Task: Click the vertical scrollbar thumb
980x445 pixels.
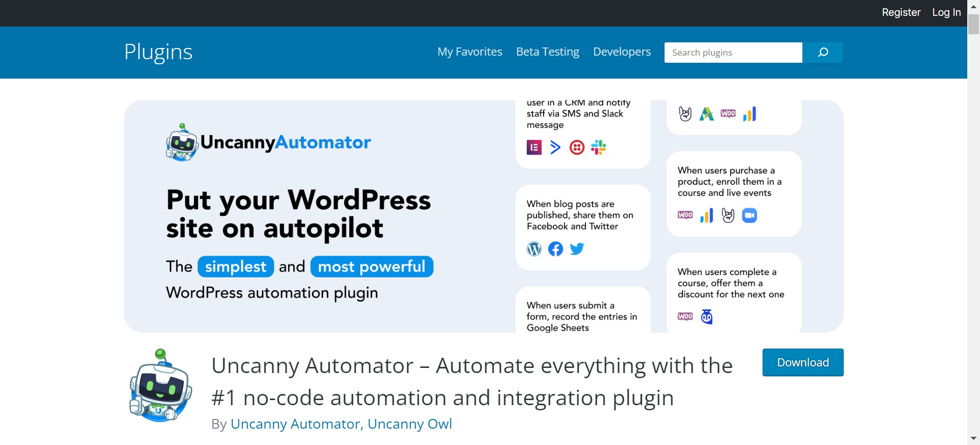Action: point(973,24)
